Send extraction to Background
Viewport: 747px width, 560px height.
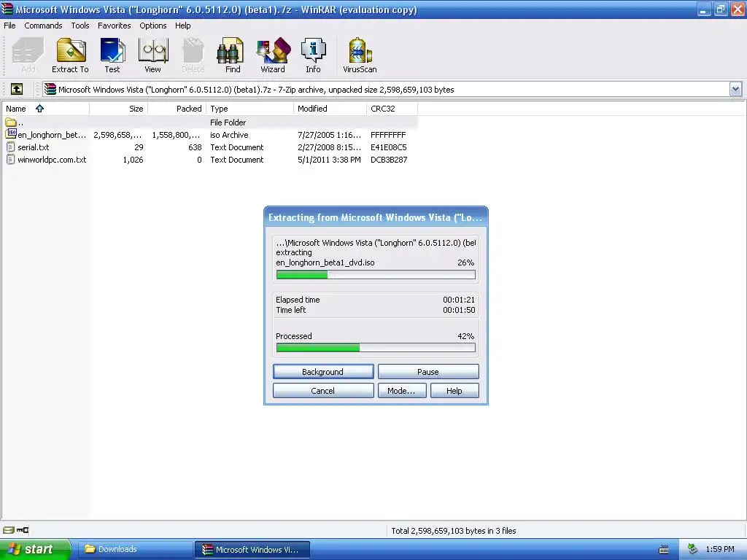323,372
